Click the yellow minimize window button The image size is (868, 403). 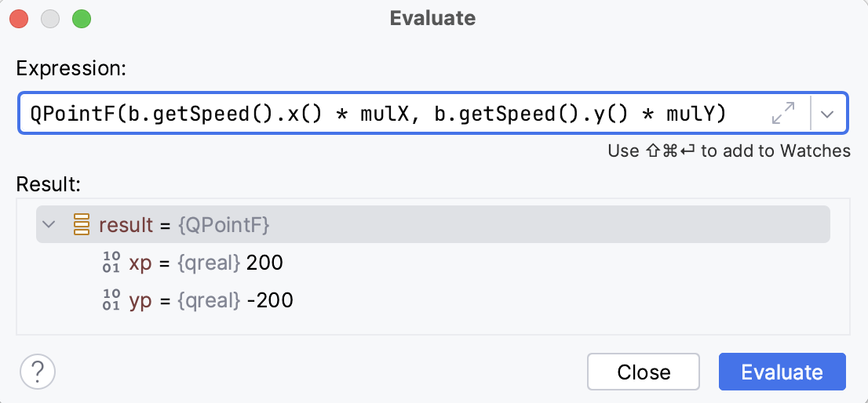click(x=51, y=19)
